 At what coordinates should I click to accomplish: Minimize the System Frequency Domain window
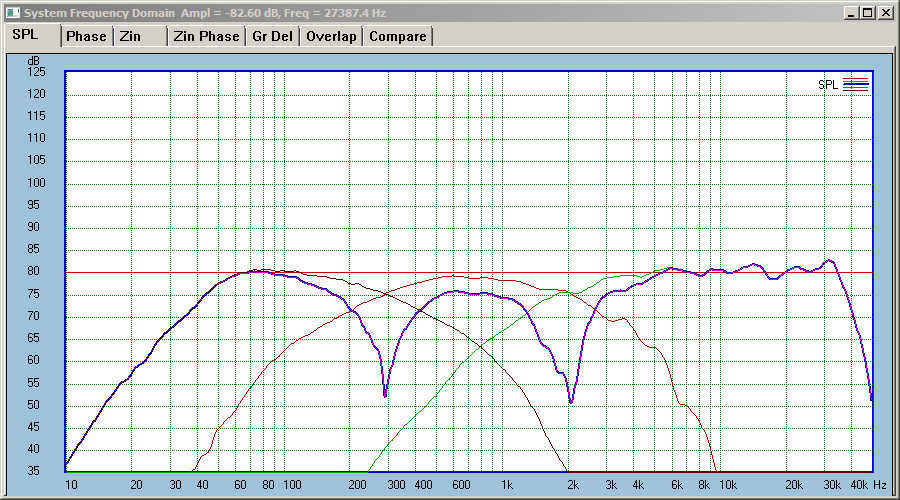[x=852, y=13]
